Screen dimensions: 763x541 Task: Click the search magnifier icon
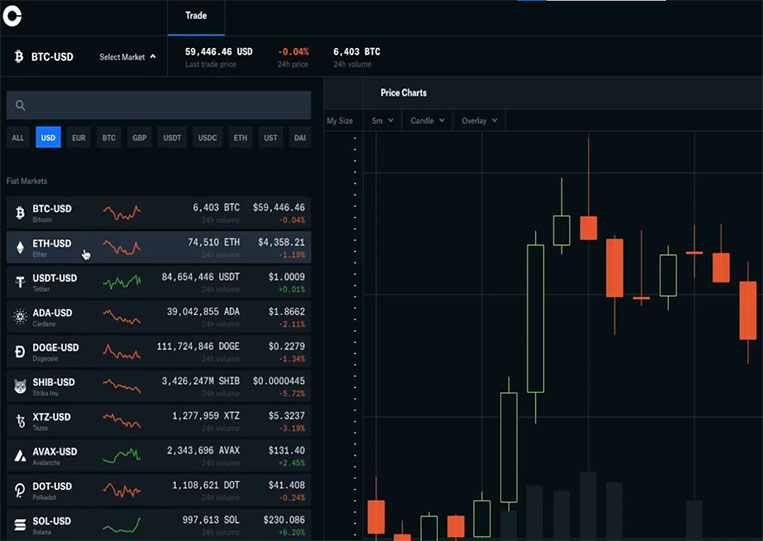click(x=20, y=105)
